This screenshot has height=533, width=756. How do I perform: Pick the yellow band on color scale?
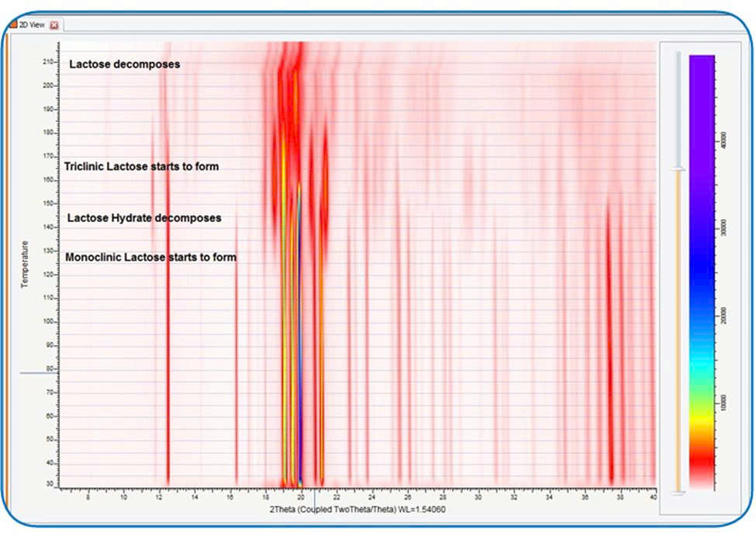click(x=701, y=421)
